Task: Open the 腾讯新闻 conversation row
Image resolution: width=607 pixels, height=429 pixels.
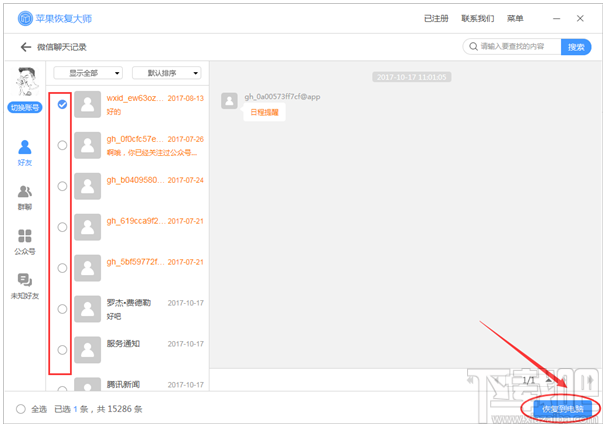Action: coord(128,385)
